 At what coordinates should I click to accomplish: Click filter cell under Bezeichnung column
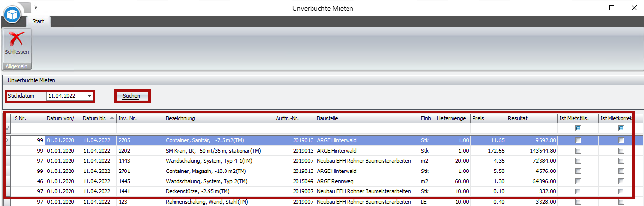[219, 128]
